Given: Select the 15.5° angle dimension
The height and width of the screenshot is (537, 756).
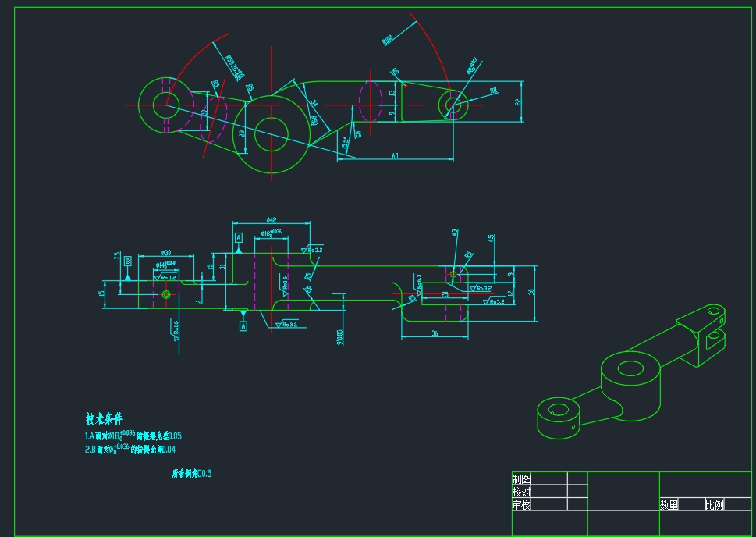Looking at the screenshot, I should click(345, 143).
